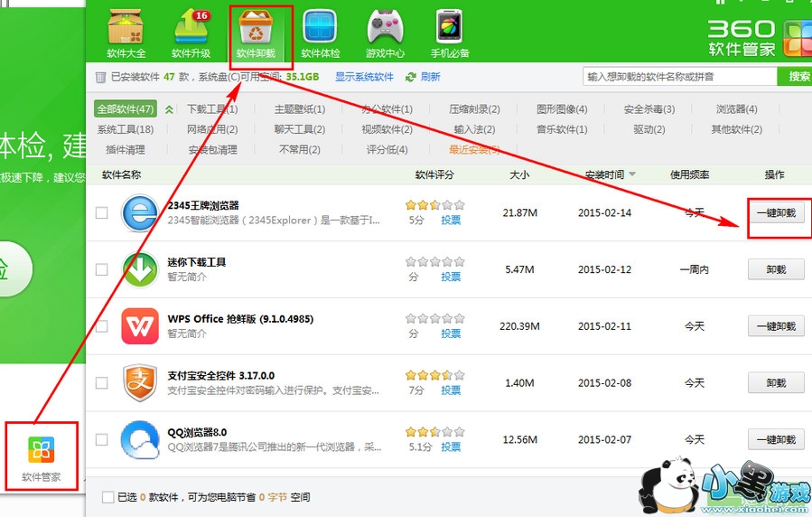Image resolution: width=812 pixels, height=517 pixels.
Task: Click 投票 link for WPS Office
Action: pos(451,334)
